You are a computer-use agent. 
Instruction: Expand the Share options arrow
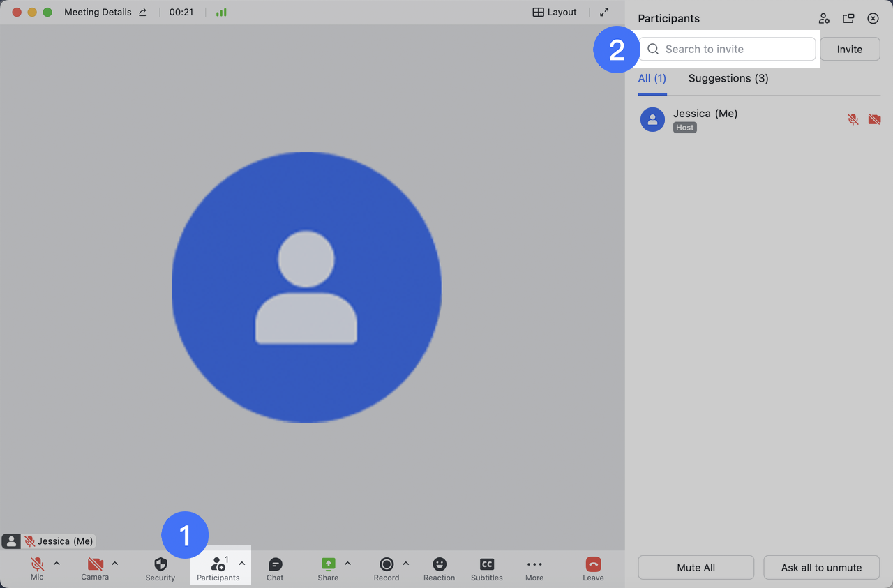coord(347,564)
